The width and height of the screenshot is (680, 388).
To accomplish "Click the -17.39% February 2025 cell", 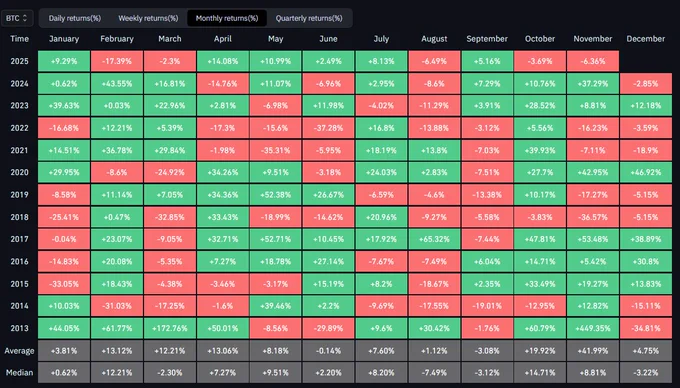I will [117, 61].
